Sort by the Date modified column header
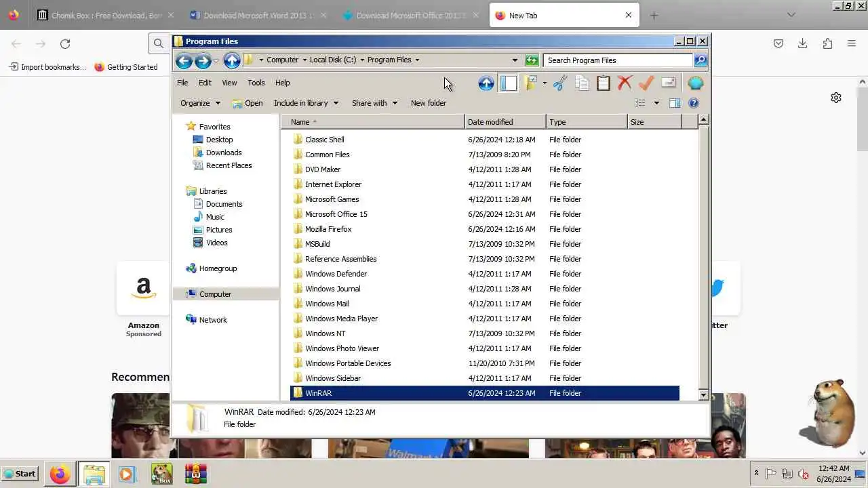The height and width of the screenshot is (488, 868). (x=505, y=122)
